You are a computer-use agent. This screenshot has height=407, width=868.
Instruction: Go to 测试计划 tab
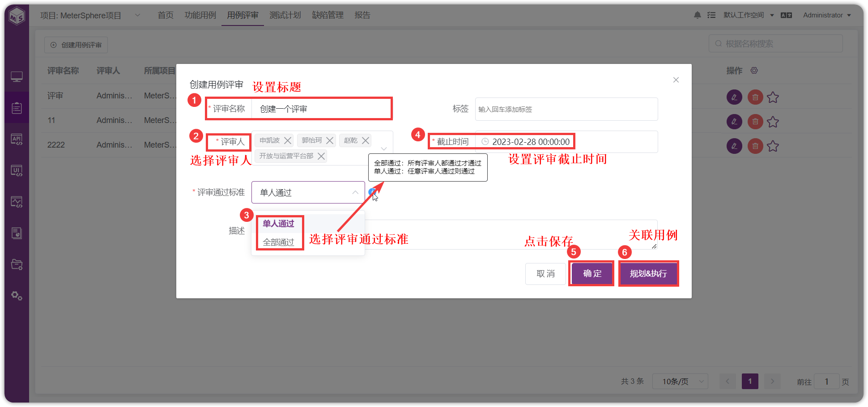point(285,15)
